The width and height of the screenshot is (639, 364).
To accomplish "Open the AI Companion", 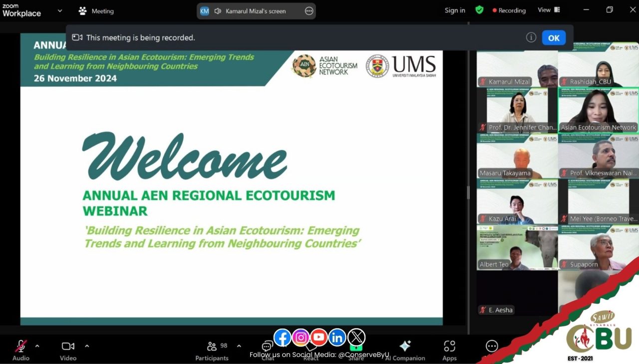I will tap(405, 347).
